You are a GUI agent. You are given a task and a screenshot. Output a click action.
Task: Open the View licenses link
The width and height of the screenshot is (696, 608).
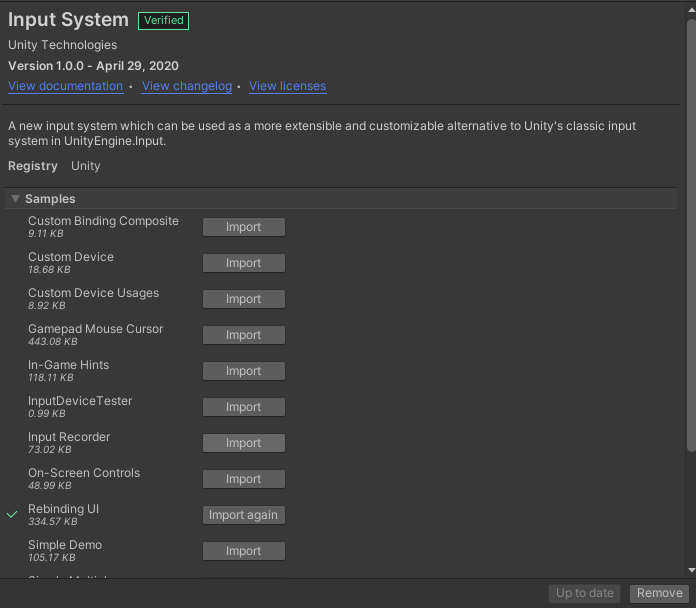(287, 86)
